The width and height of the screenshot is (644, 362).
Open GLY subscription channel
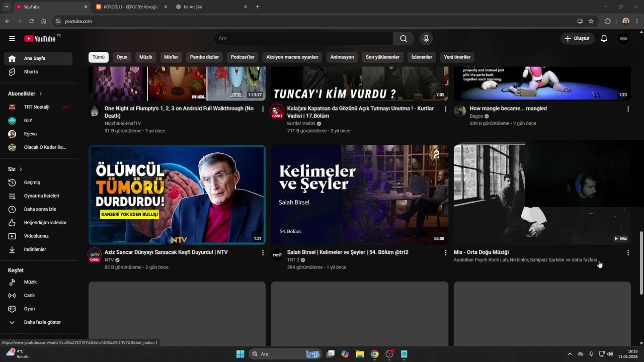pyautogui.click(x=38, y=121)
